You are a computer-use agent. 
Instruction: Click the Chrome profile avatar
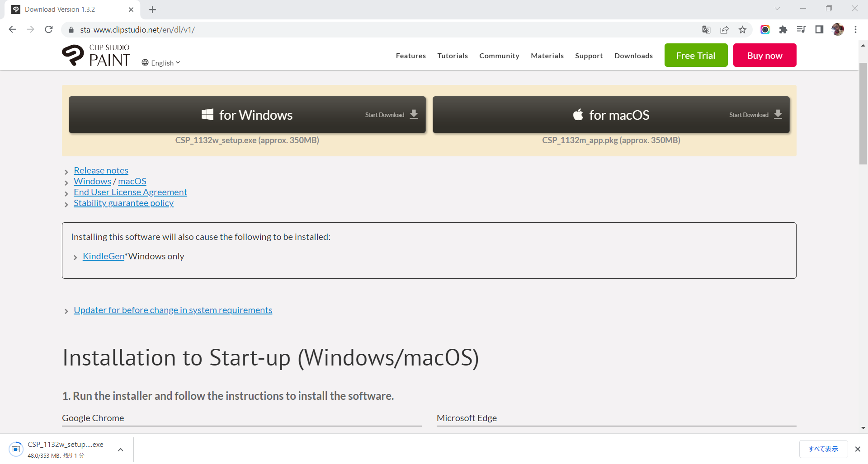click(837, 30)
